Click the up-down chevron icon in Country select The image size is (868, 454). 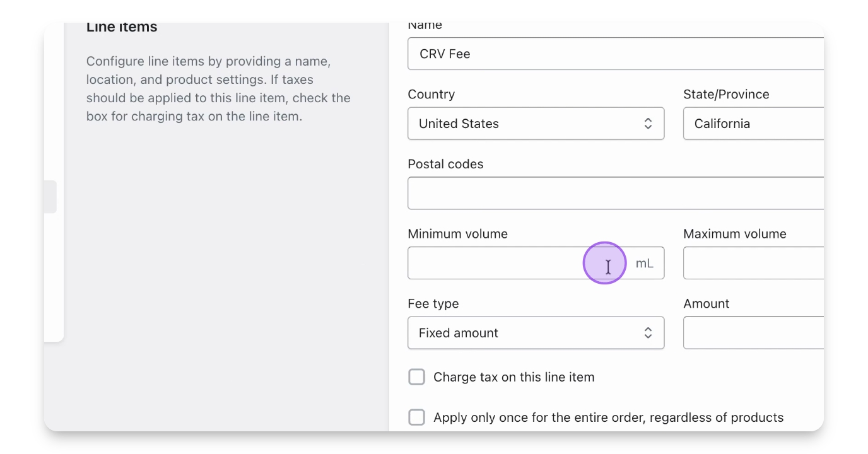click(648, 124)
